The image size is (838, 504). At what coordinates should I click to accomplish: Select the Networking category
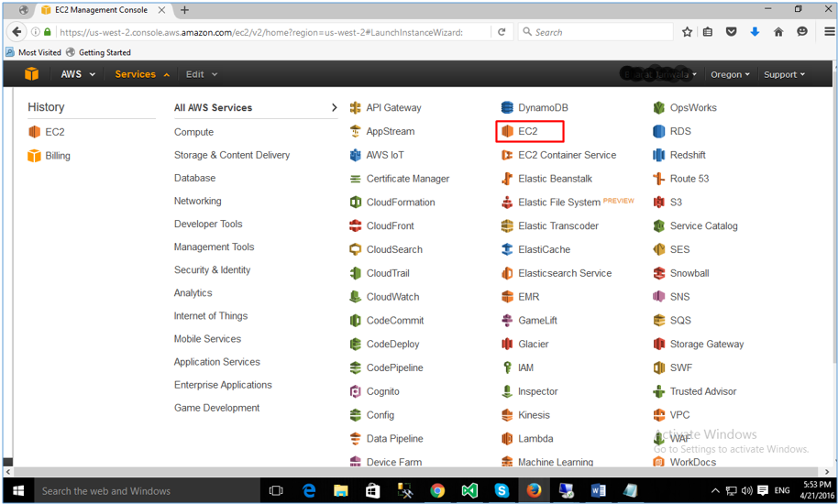click(x=197, y=201)
